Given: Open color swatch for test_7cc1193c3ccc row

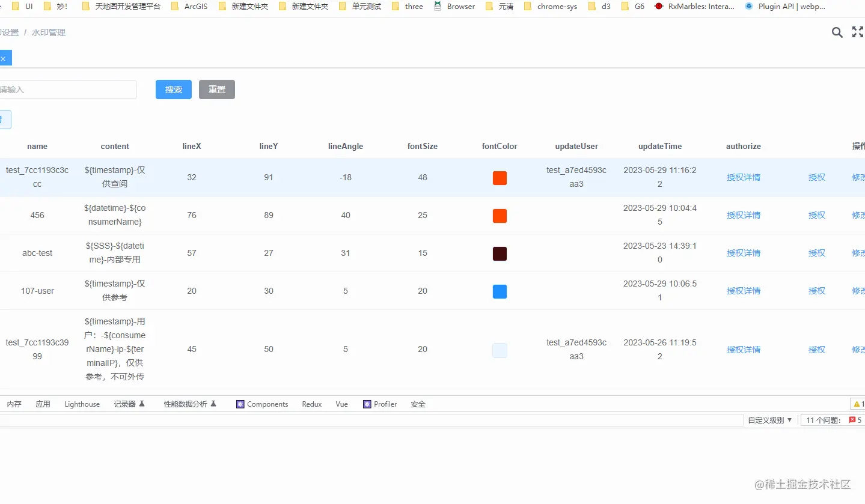Looking at the screenshot, I should click(500, 178).
